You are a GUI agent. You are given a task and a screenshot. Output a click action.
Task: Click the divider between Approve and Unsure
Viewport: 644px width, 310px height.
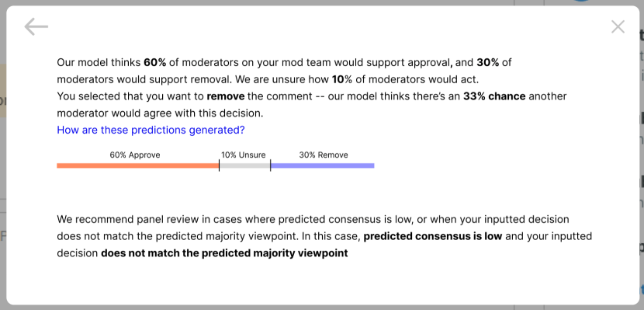point(219,165)
